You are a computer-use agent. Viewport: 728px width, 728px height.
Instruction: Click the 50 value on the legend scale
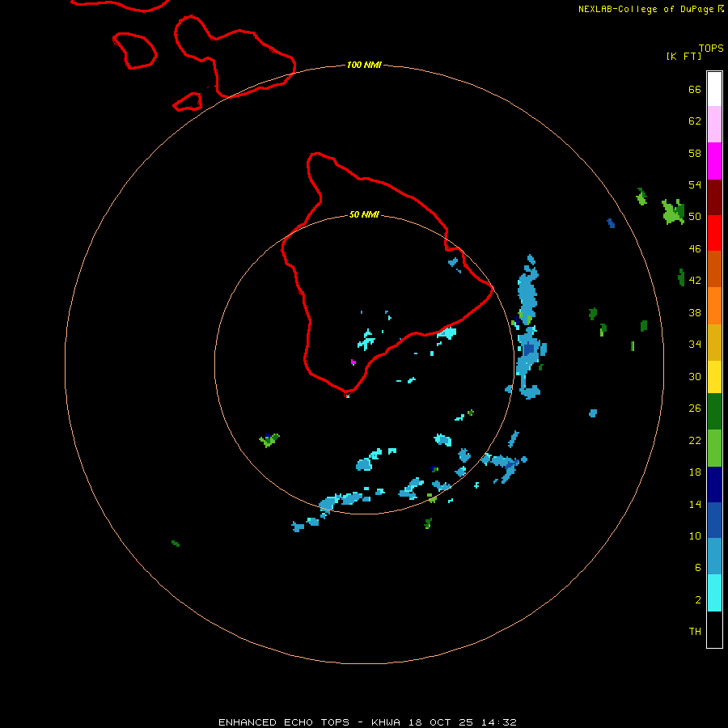(x=695, y=217)
